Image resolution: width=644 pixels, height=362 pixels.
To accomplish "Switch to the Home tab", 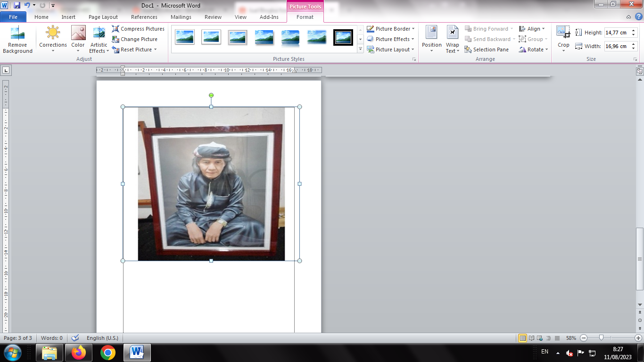I will point(41,17).
